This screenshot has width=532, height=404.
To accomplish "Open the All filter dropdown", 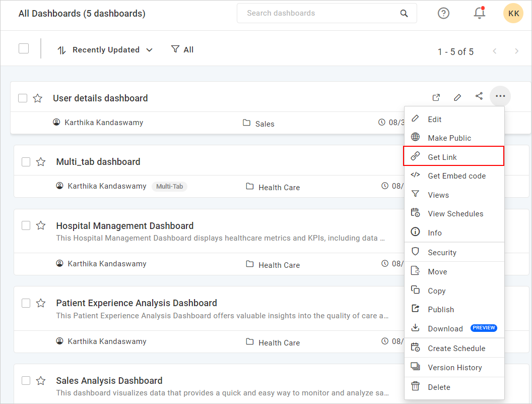I will tap(182, 49).
